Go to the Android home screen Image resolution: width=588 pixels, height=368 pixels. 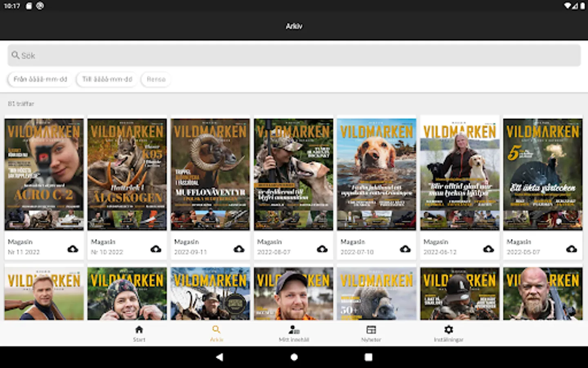pos(294,357)
